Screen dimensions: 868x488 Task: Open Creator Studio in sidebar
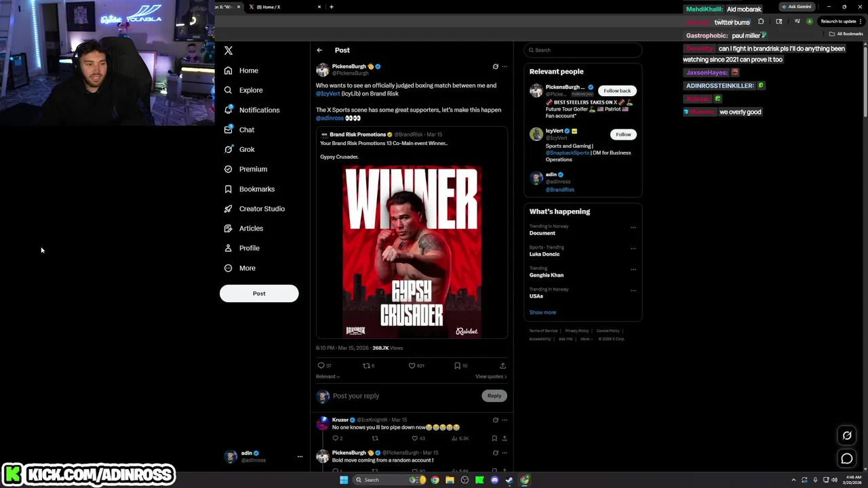254,209
